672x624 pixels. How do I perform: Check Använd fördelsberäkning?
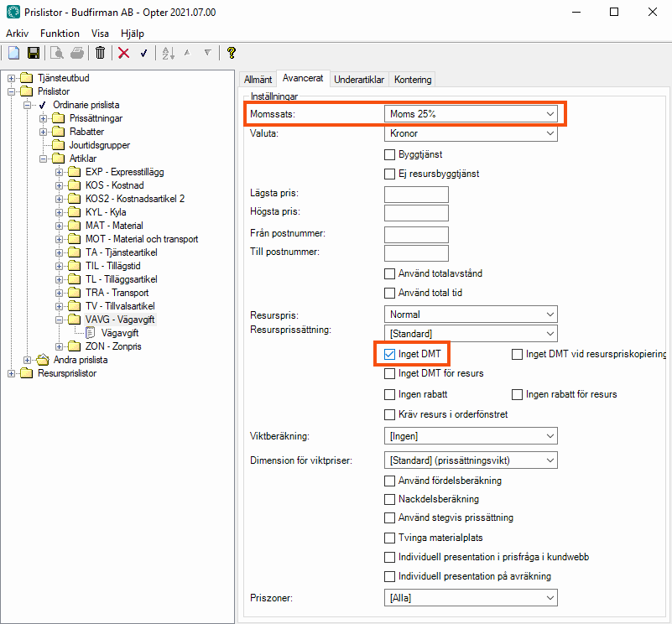389,481
